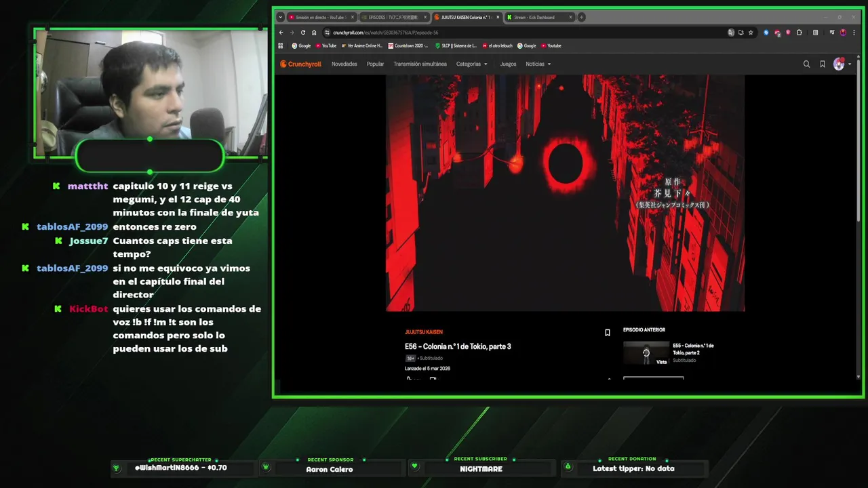Open the browser home page icon
Image resolution: width=868 pixels, height=488 pixels.
[x=314, y=33]
